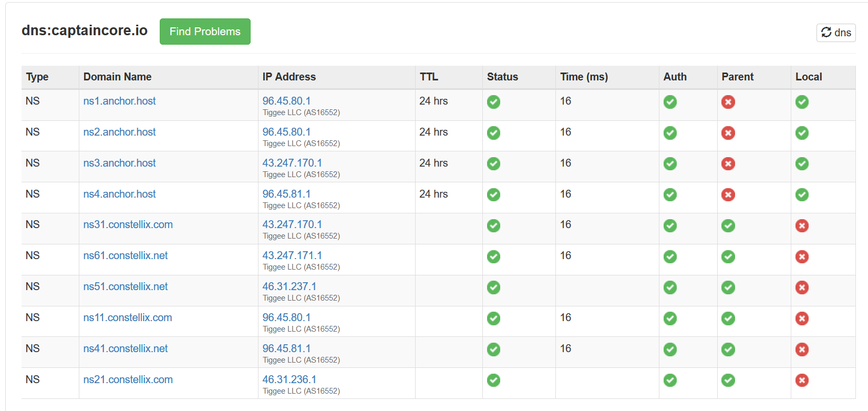Open the ns31.constellix.com link
The image size is (868, 411).
[128, 224]
